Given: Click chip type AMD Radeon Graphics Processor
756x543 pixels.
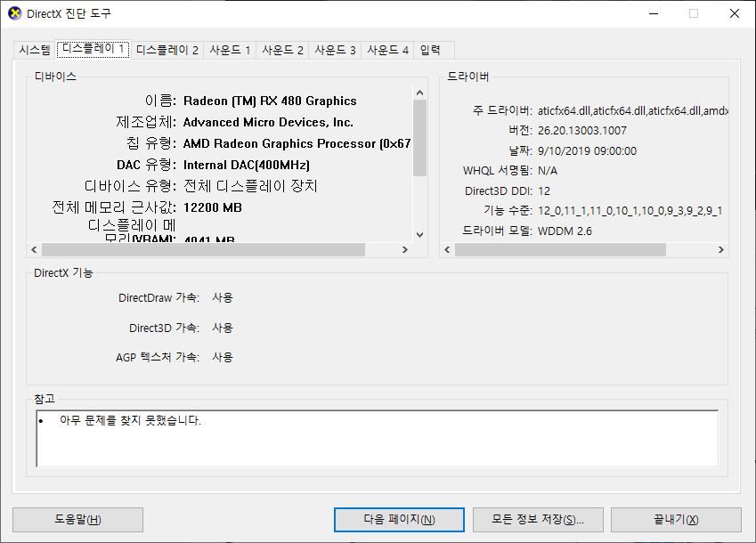Looking at the screenshot, I should (x=297, y=143).
